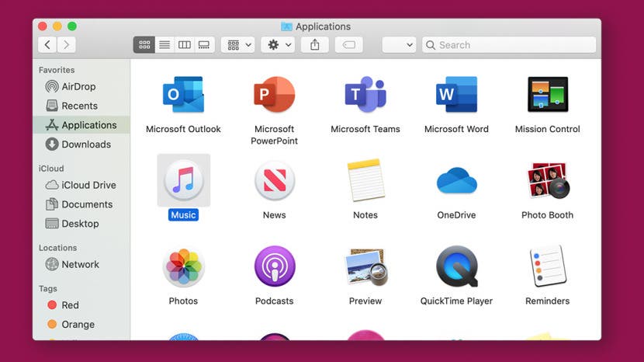Select the Microsoft PowerPoint app icon
This screenshot has width=644, height=362.
tap(274, 95)
